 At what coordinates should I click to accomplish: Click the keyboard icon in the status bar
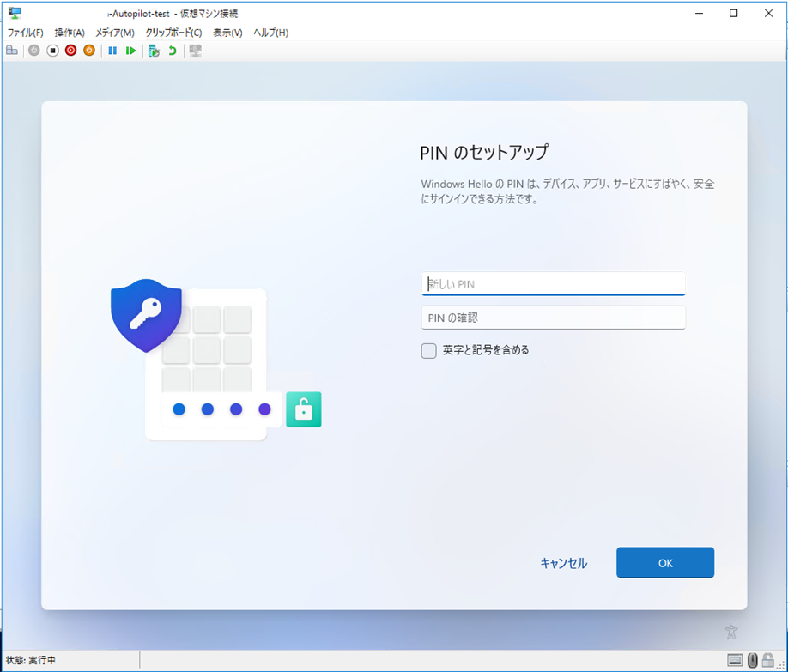click(x=735, y=660)
